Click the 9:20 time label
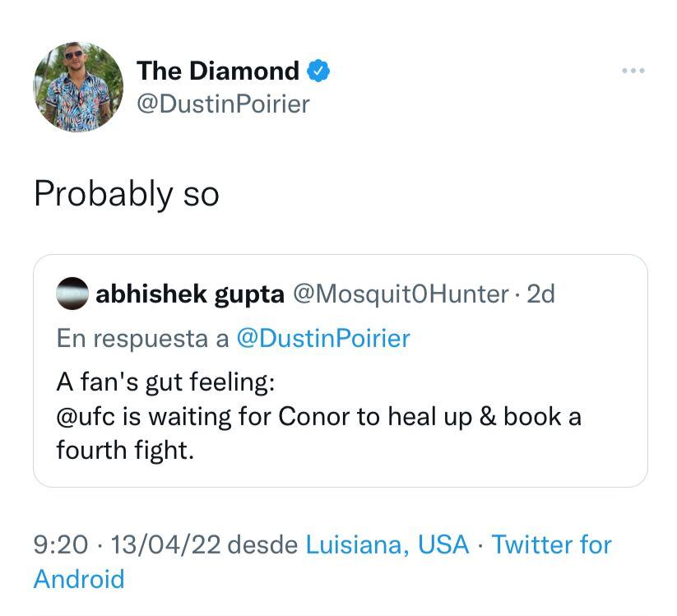The height and width of the screenshot is (616, 677). click(51, 544)
